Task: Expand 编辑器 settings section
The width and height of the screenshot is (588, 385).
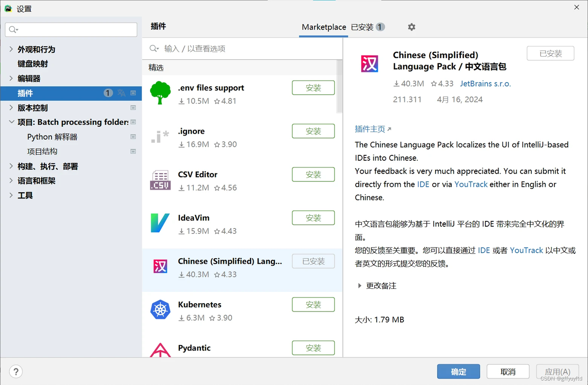Action: point(11,78)
